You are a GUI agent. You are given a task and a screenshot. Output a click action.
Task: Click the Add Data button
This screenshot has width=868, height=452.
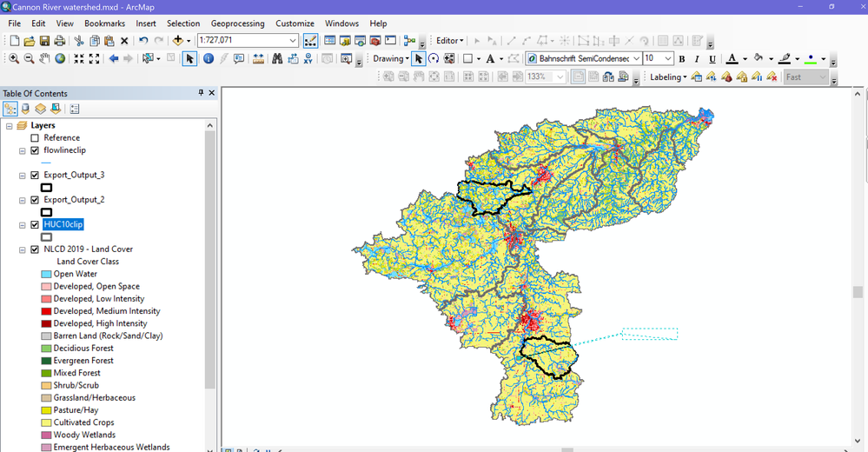tap(178, 41)
